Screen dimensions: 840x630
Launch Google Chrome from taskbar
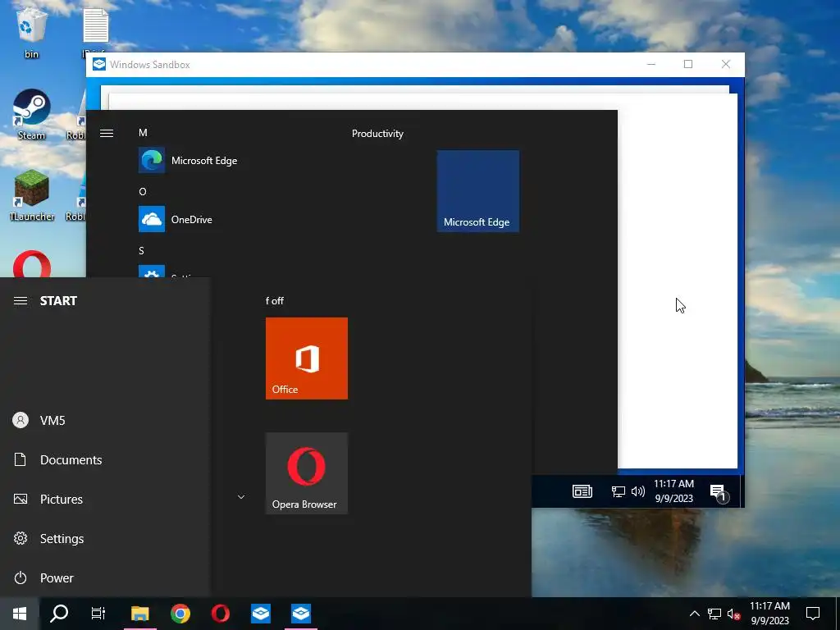(180, 614)
